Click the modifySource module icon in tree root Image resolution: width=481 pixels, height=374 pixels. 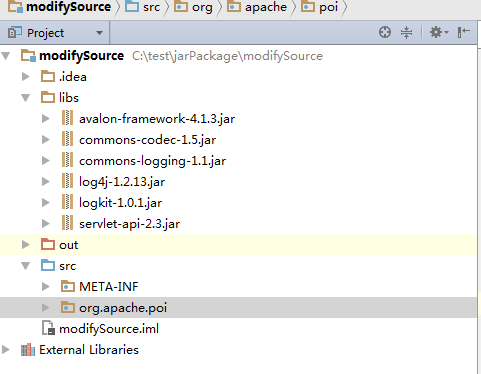point(28,55)
